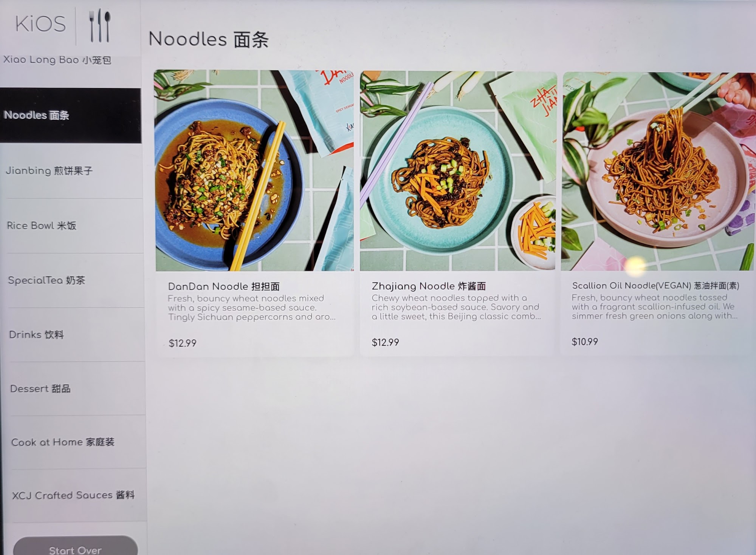Select the Zhajiang Noodle photo
The width and height of the screenshot is (756, 555).
(458, 171)
